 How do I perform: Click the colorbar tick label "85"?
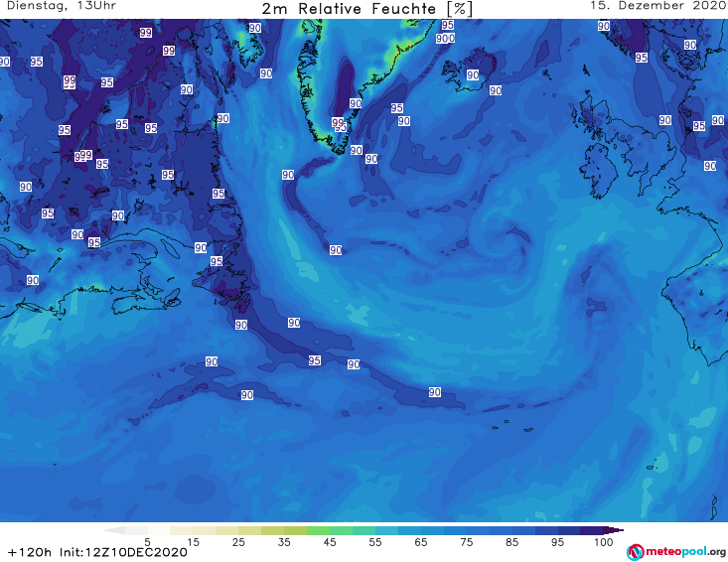(x=512, y=542)
